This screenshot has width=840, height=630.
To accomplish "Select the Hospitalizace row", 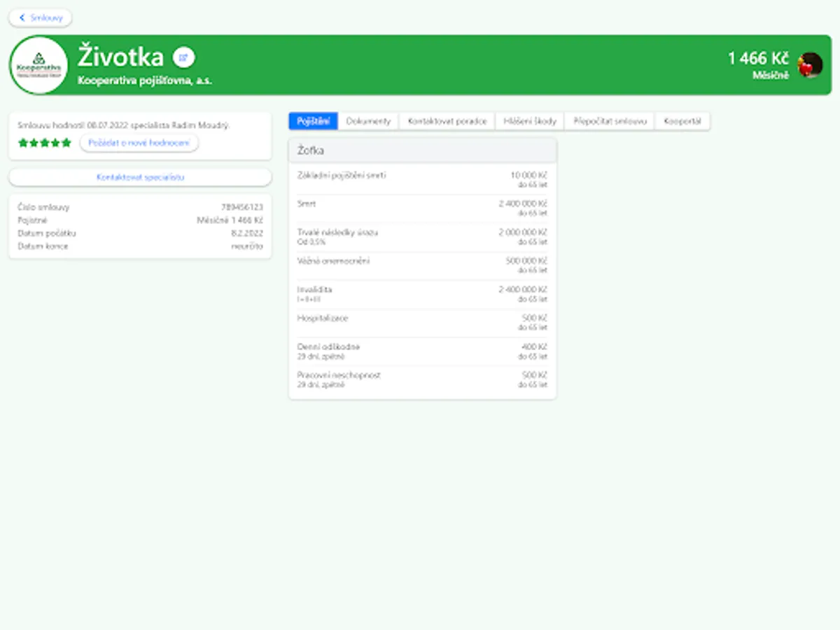I will (x=423, y=323).
